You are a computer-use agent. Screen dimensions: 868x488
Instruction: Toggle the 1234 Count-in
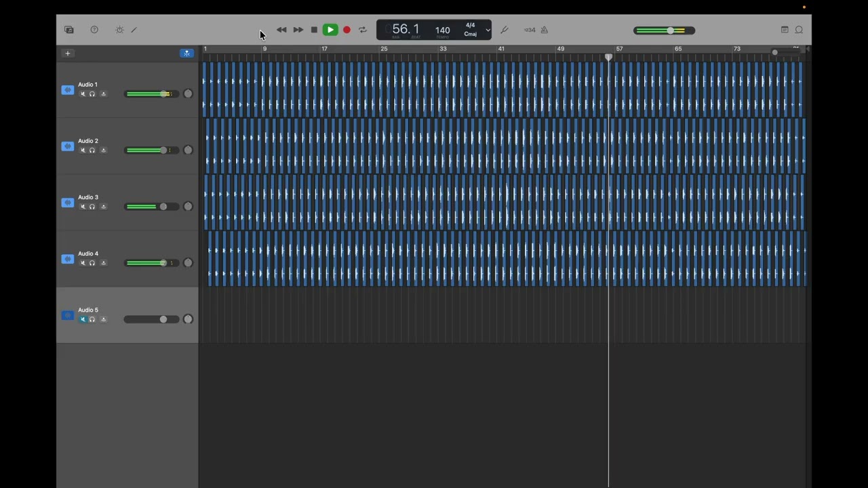coord(530,30)
